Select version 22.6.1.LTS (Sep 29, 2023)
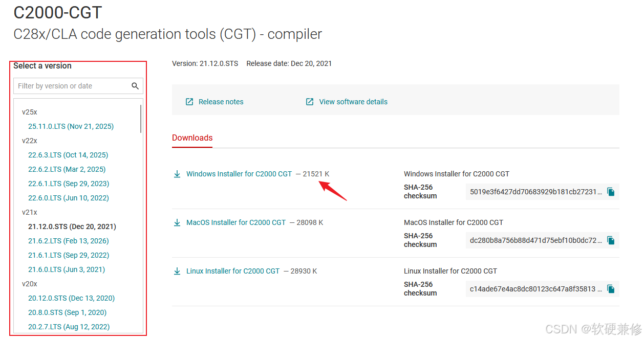Image resolution: width=644 pixels, height=340 pixels. [x=69, y=184]
